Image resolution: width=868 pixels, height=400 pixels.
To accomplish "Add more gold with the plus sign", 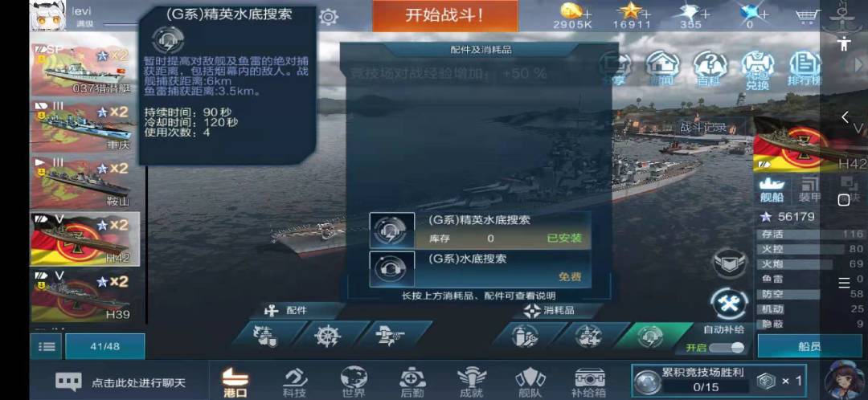I will click(588, 13).
